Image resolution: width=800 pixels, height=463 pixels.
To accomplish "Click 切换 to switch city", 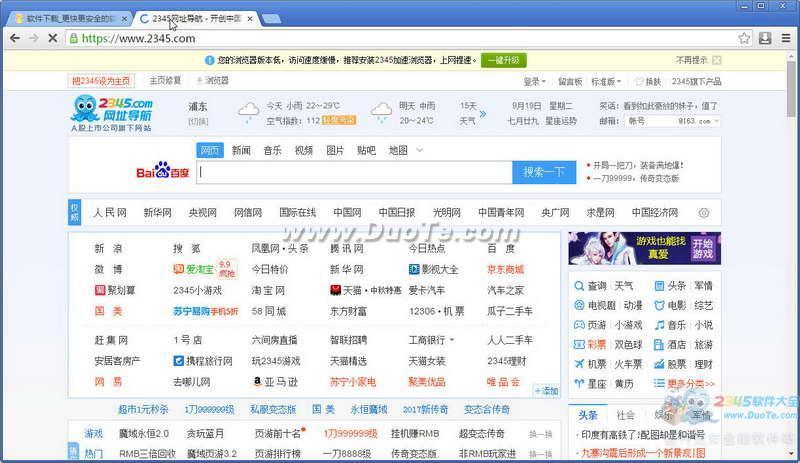I will coord(198,121).
